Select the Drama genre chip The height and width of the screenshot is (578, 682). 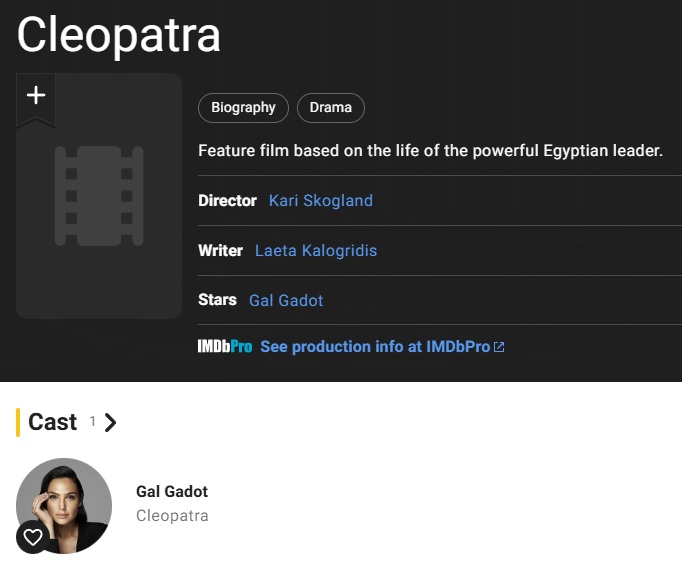[331, 107]
